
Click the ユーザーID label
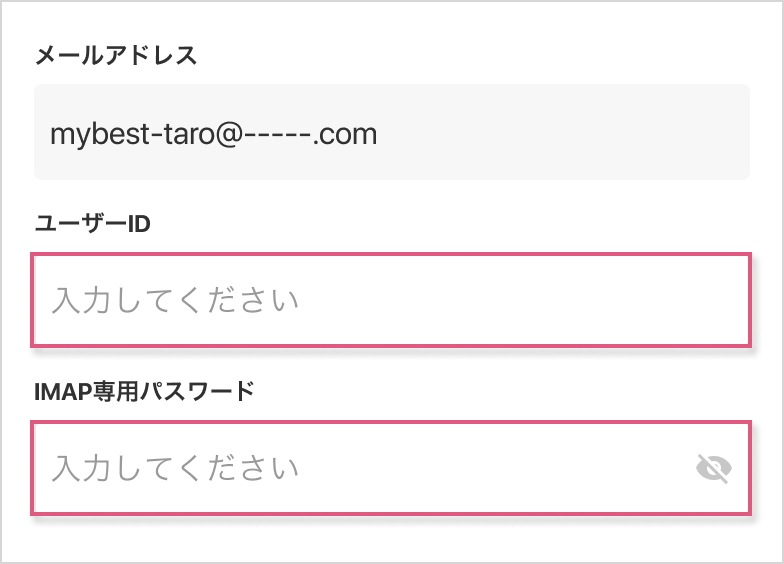(x=92, y=224)
